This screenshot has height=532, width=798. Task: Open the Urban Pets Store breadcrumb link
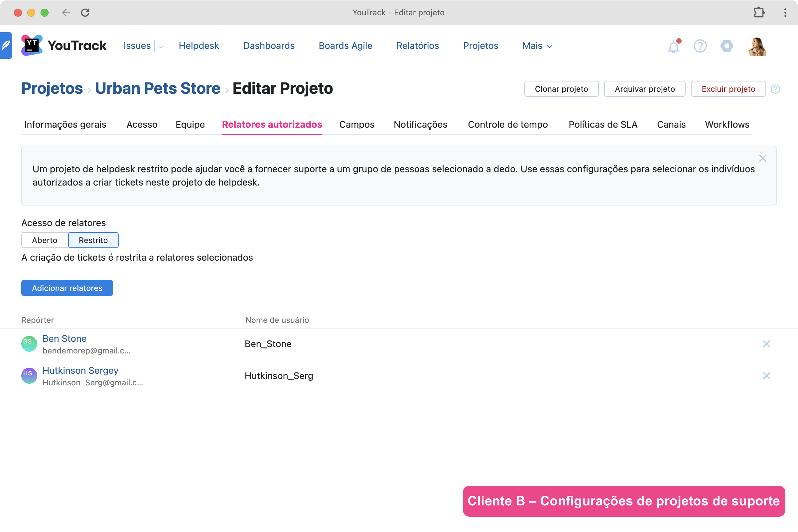click(x=158, y=88)
